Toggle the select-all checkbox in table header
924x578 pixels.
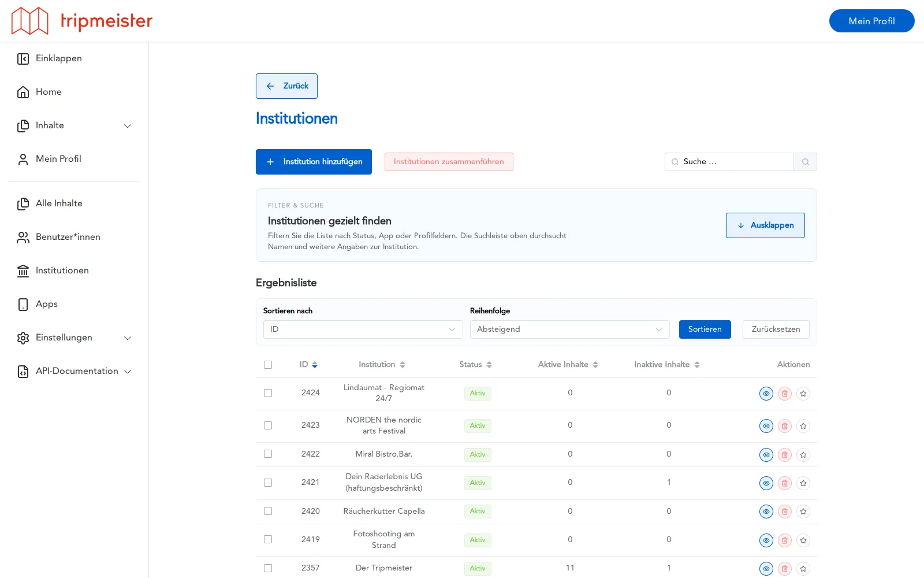(268, 365)
